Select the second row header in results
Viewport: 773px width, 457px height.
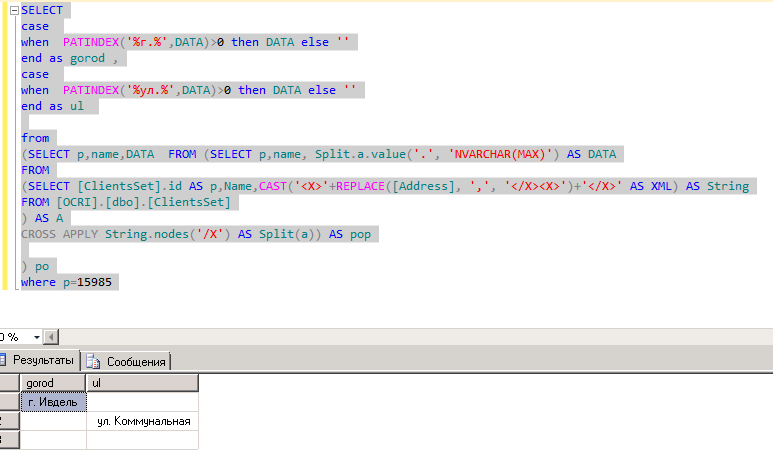(8, 421)
